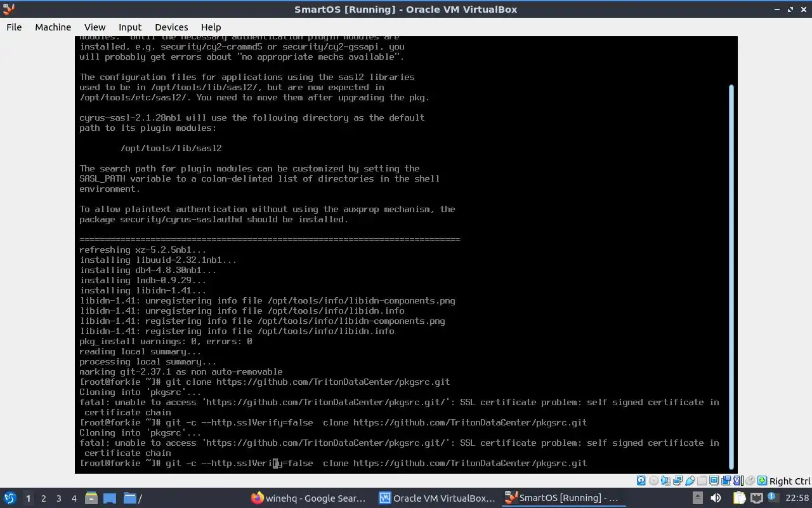This screenshot has height=508, width=812.
Task: Click 'installing libuuid-2.32.1nb1...' line
Action: pyautogui.click(x=158, y=260)
